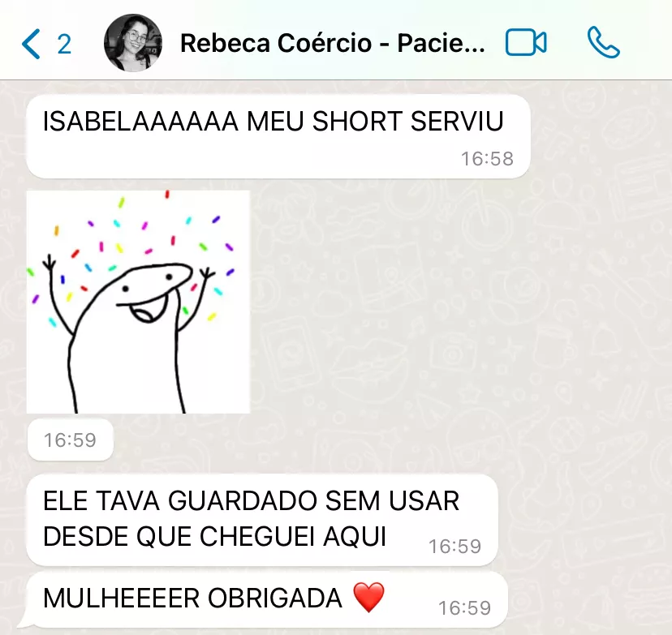Click the 16:59 time beside the heart message
This screenshot has width=672, height=635.
(x=464, y=608)
